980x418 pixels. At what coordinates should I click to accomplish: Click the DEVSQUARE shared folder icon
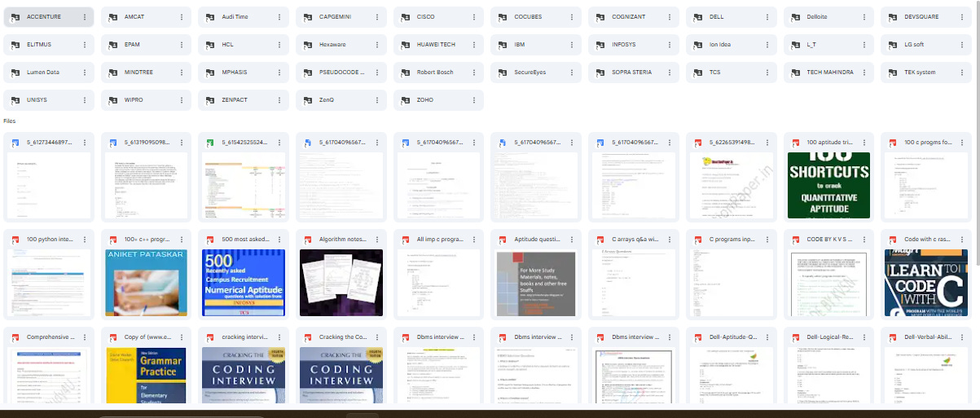pyautogui.click(x=893, y=16)
